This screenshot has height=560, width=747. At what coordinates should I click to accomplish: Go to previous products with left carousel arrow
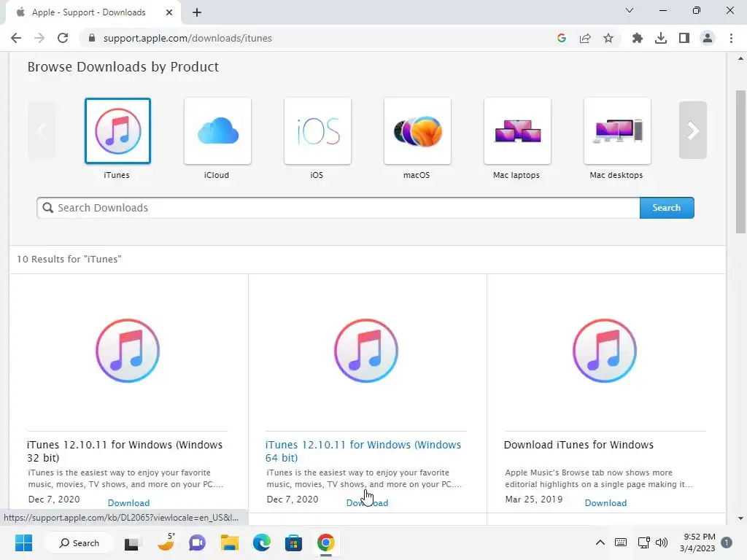[42, 130]
